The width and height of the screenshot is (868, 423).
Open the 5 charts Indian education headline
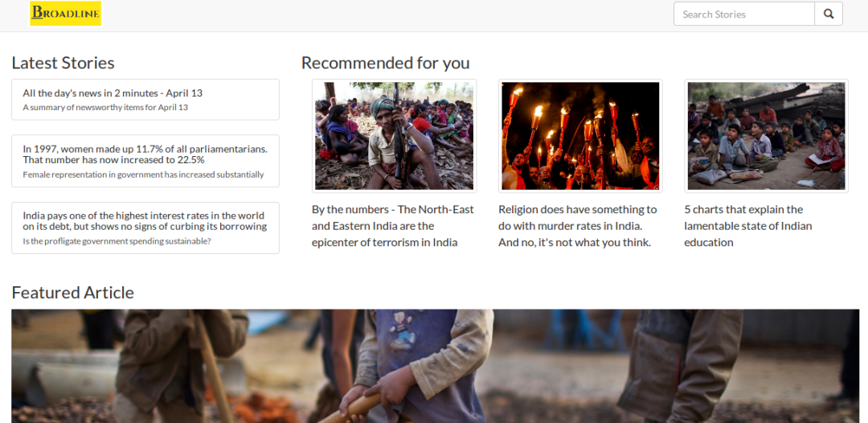pos(748,226)
